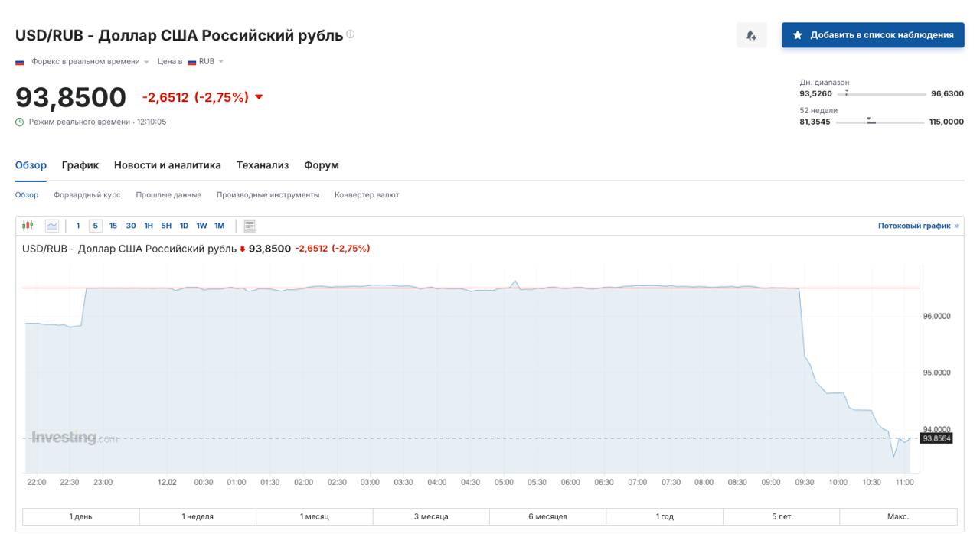This screenshot has height=534, width=980.
Task: Click the red down arrow beside percent change
Action: pos(259,97)
